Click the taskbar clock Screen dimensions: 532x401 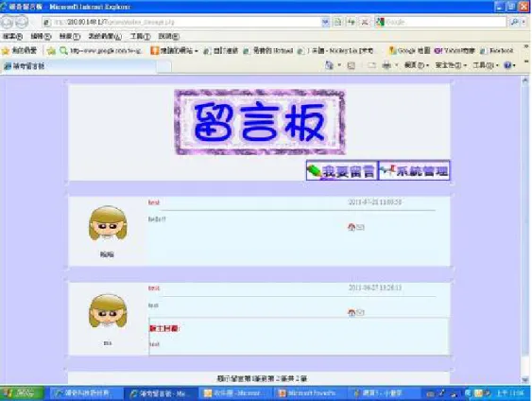click(x=510, y=393)
